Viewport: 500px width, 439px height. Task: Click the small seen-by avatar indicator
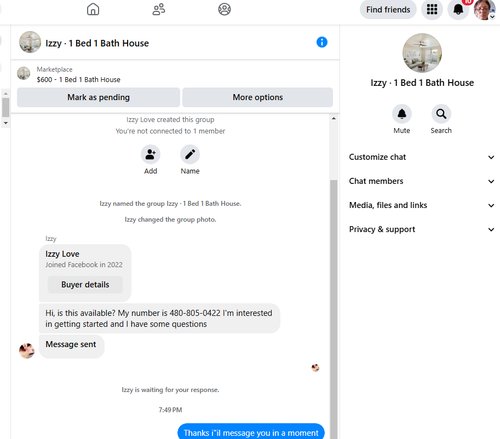(x=315, y=368)
